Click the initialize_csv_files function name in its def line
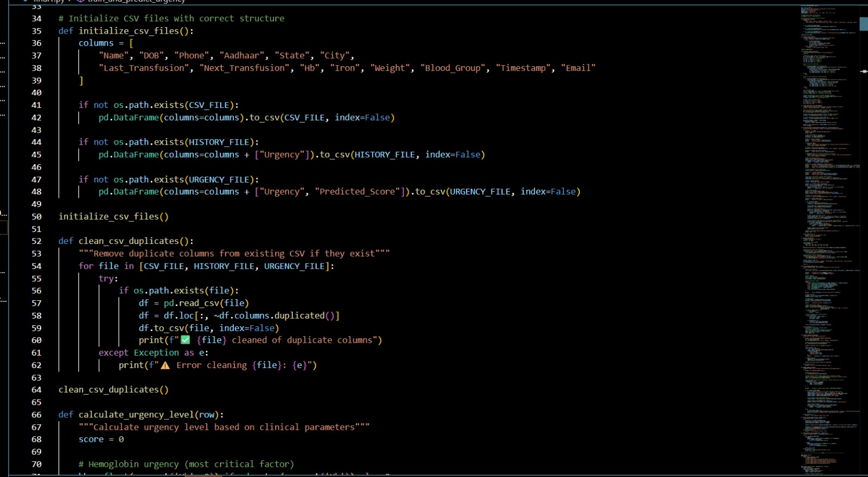The height and width of the screenshot is (477, 868). (129, 31)
